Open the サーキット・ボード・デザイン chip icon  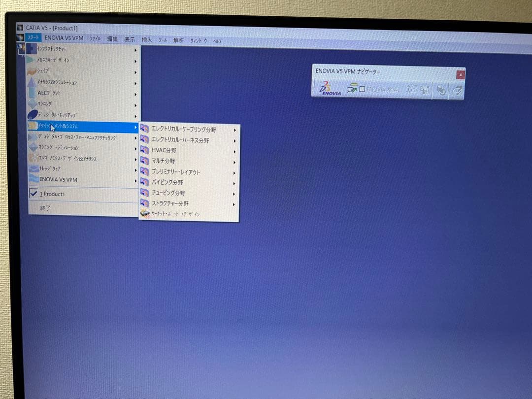point(145,214)
